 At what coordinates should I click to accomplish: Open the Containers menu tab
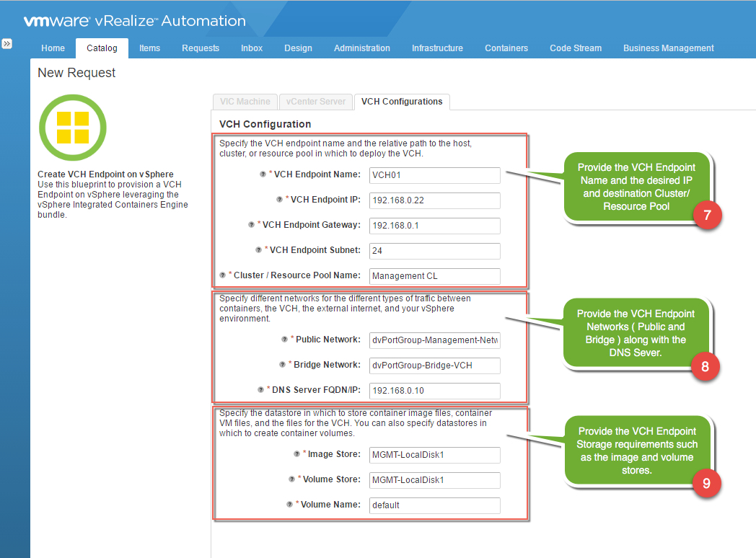[x=506, y=48]
